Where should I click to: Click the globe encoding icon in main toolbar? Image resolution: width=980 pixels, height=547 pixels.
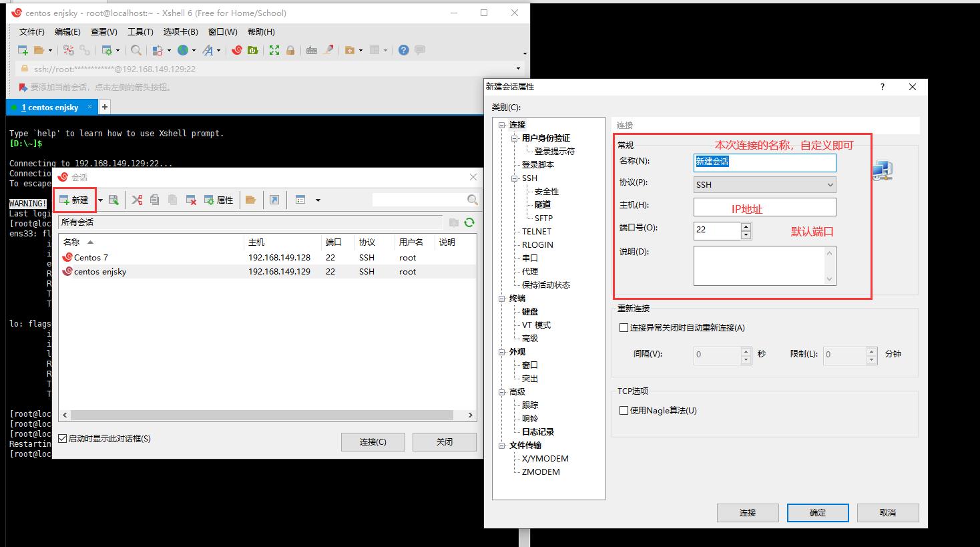183,50
